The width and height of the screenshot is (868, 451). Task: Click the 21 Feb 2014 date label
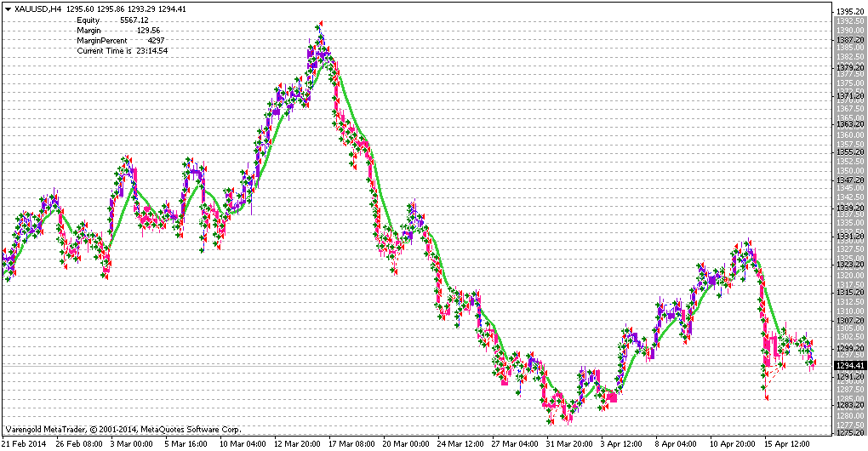point(25,444)
